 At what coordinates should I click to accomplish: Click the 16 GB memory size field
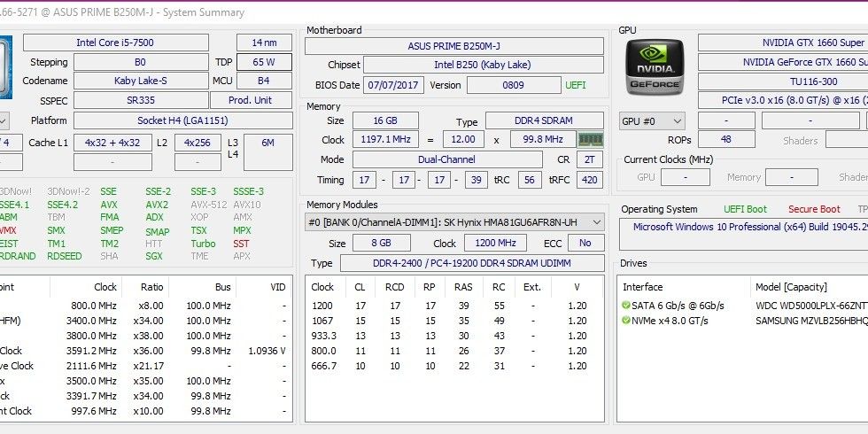(385, 120)
